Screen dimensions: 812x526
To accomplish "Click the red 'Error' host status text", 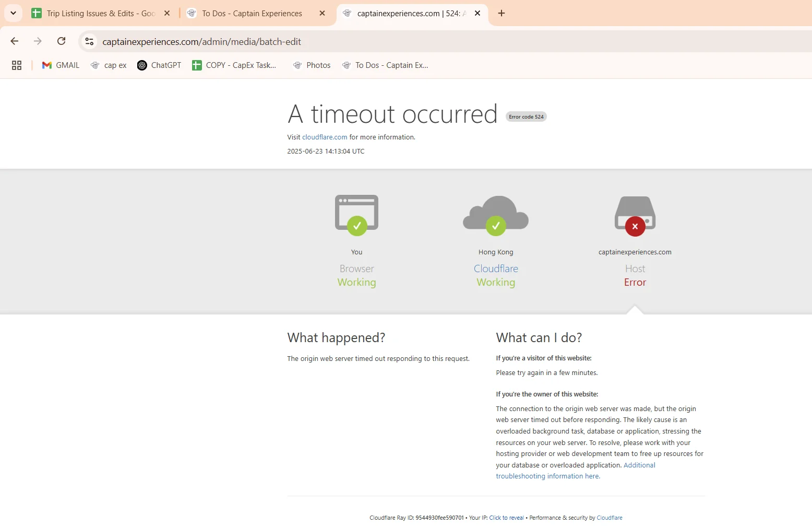I will (635, 283).
